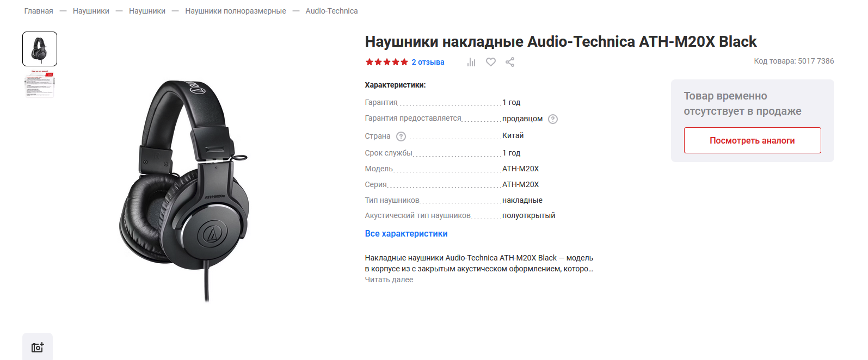Viewport: 868px width, 360px height.
Task: Click 'полуоткрытый' acoustic type value
Action: (x=528, y=215)
